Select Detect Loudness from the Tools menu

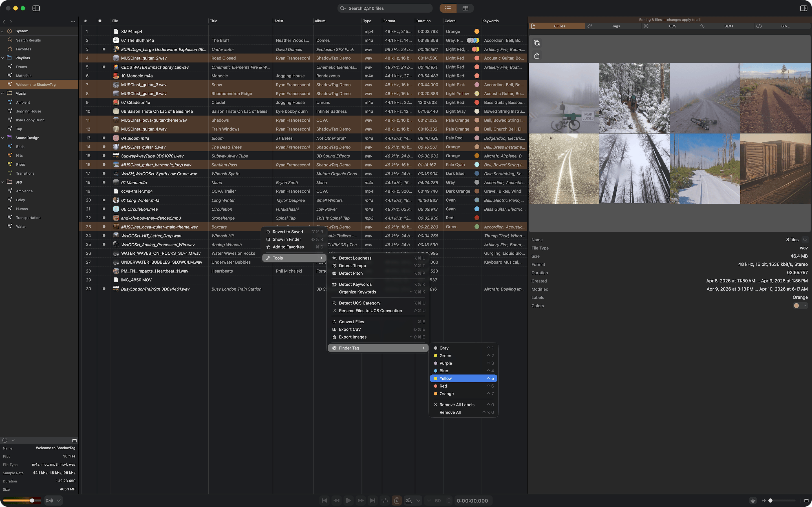click(355, 258)
